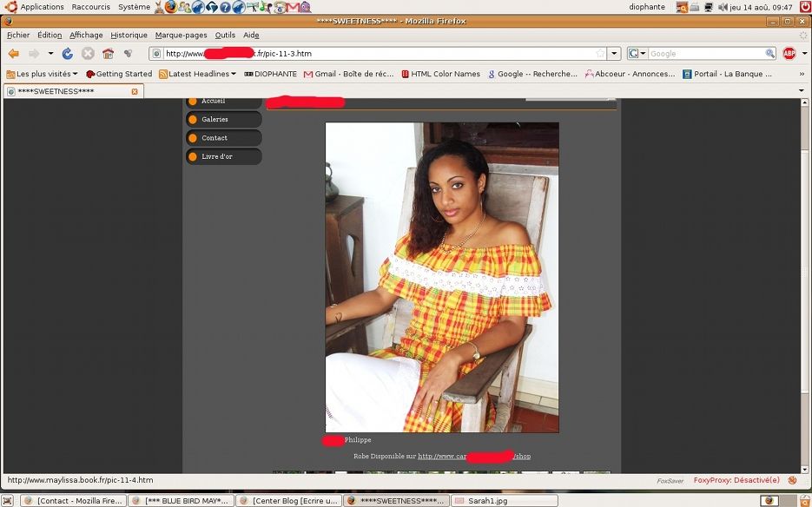
Task: Click the Stop loading button
Action: 88,53
